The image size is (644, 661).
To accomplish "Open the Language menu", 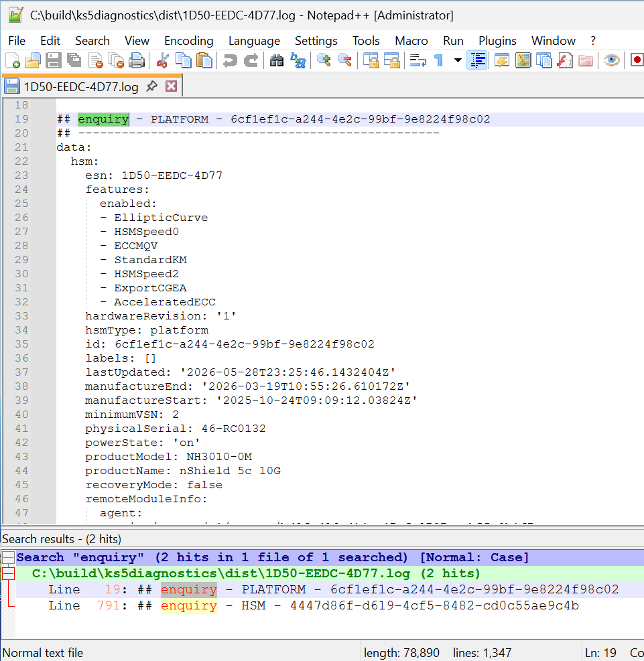I will click(x=254, y=41).
